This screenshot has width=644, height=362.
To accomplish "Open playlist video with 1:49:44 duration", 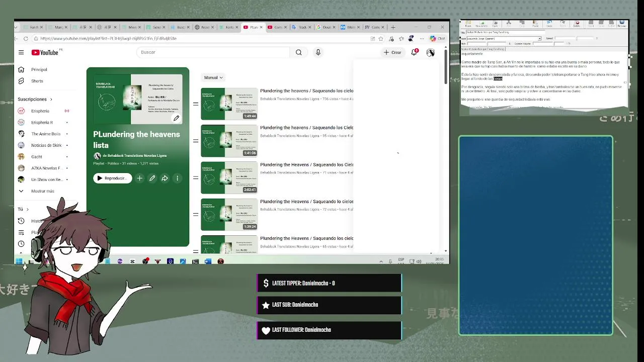I will click(x=229, y=104).
